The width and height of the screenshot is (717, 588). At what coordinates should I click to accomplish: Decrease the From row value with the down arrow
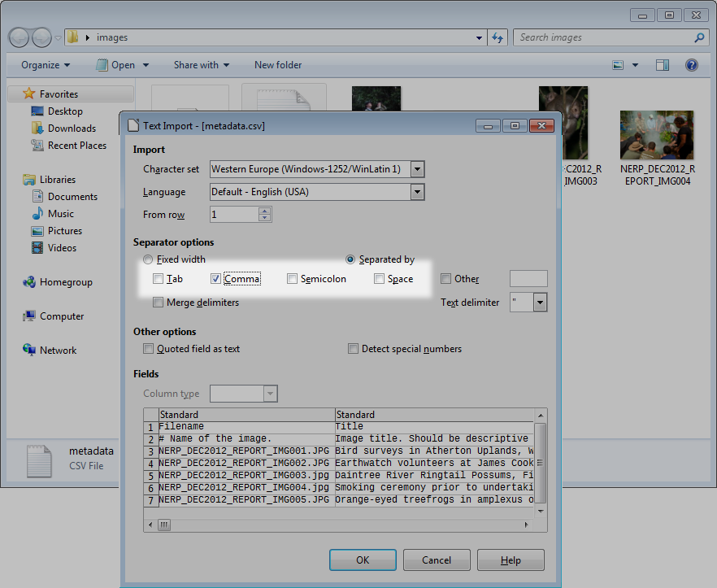pos(264,218)
